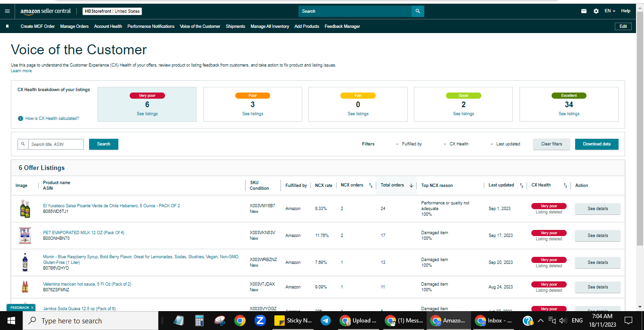This screenshot has height=330, width=644.
Task: Open Calculator from the taskbar
Action: (199, 321)
